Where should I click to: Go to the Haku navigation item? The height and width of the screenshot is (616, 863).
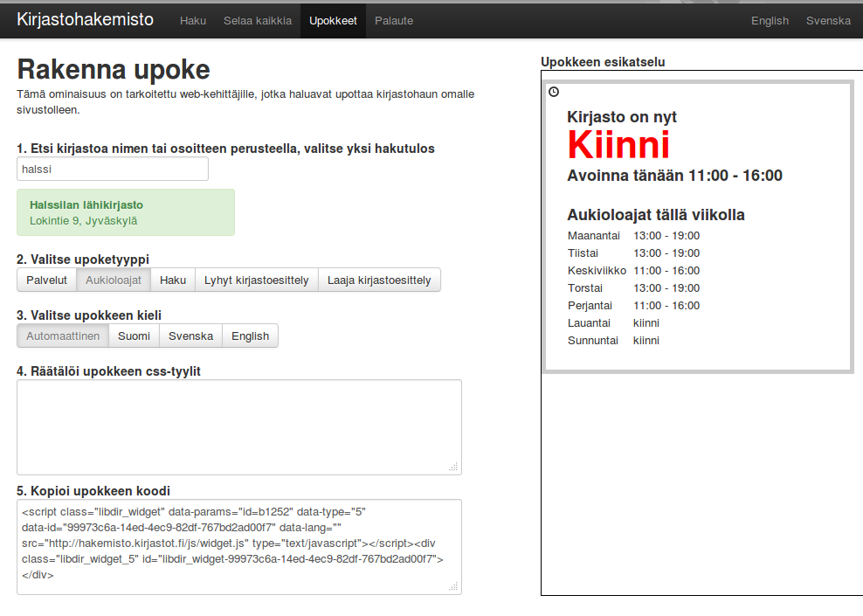click(x=193, y=21)
